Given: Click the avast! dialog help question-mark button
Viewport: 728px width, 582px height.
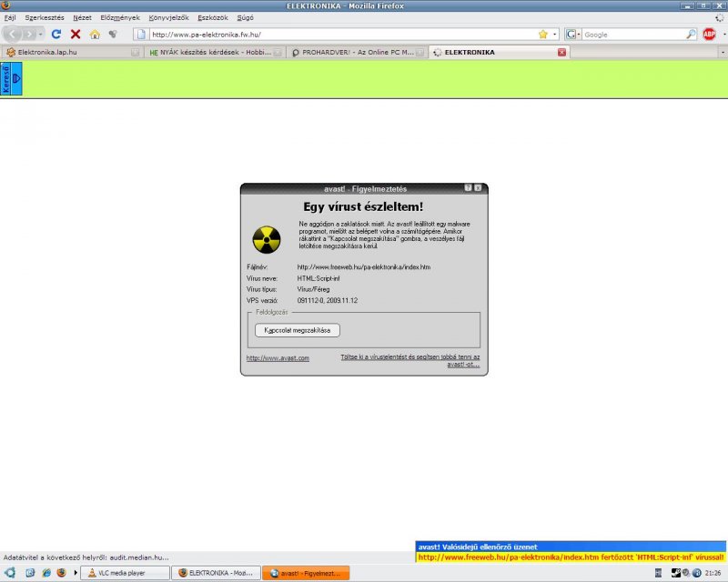Looking at the screenshot, I should (x=468, y=187).
